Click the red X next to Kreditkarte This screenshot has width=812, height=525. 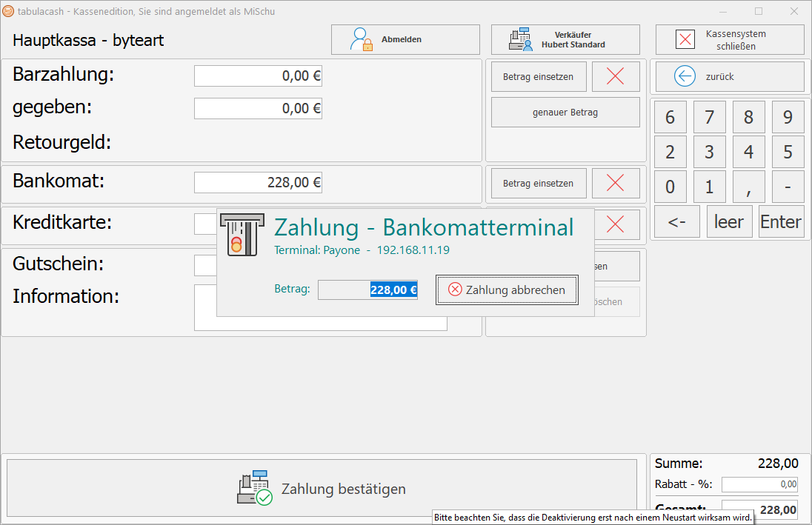pyautogui.click(x=616, y=224)
